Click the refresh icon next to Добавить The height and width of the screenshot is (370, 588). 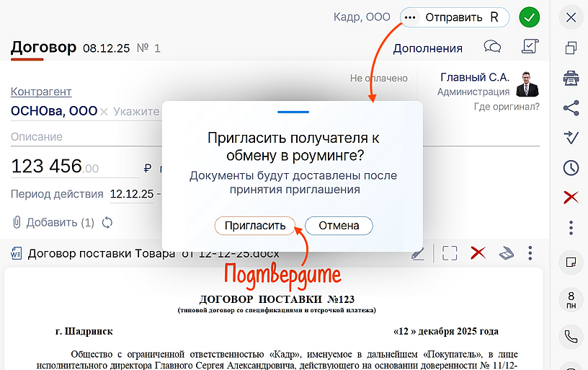[107, 222]
